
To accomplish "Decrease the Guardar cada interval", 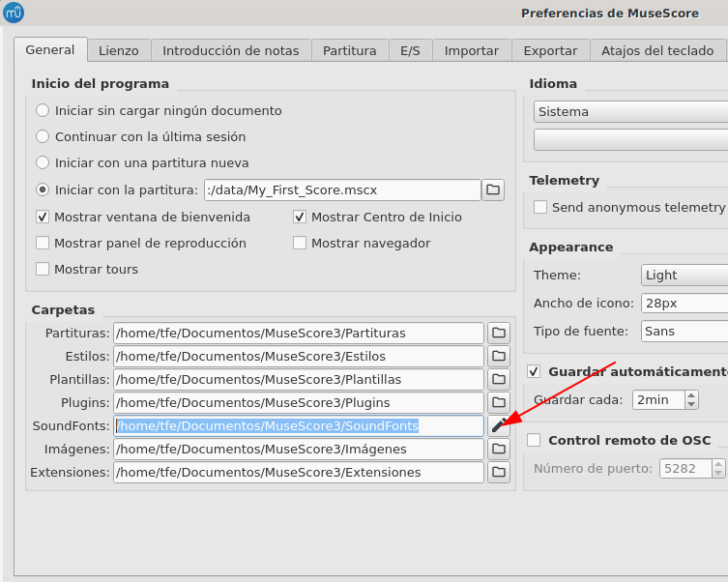I will (x=691, y=404).
